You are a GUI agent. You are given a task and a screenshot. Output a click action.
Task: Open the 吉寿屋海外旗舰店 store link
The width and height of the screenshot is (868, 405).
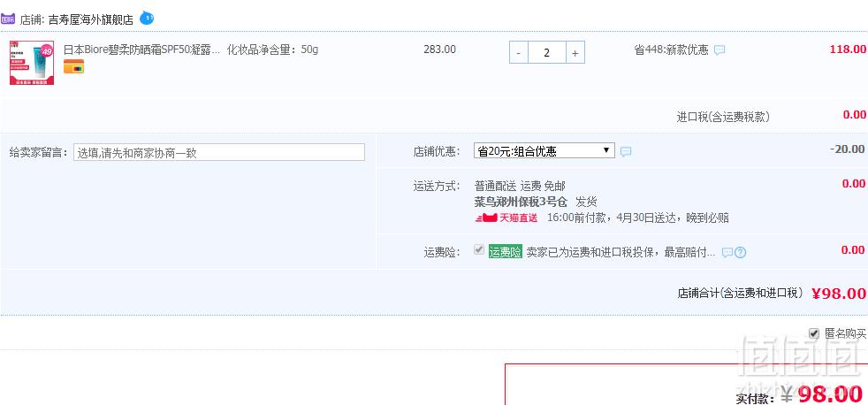tap(91, 20)
